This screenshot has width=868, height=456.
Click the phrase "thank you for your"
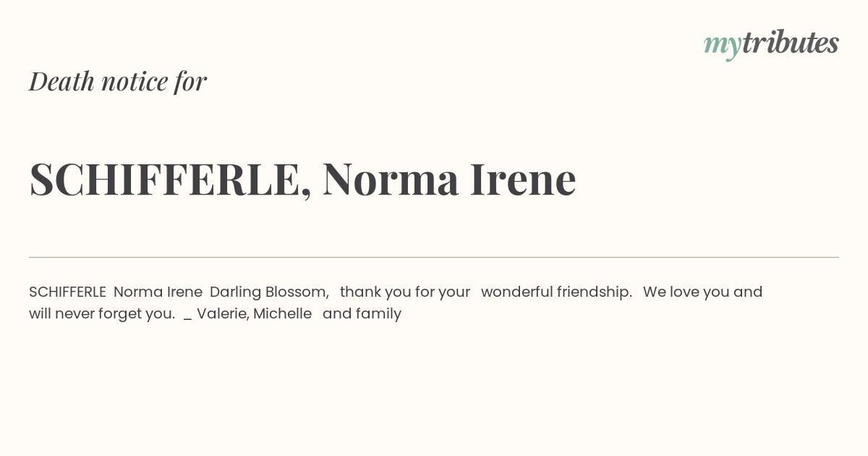coord(405,292)
